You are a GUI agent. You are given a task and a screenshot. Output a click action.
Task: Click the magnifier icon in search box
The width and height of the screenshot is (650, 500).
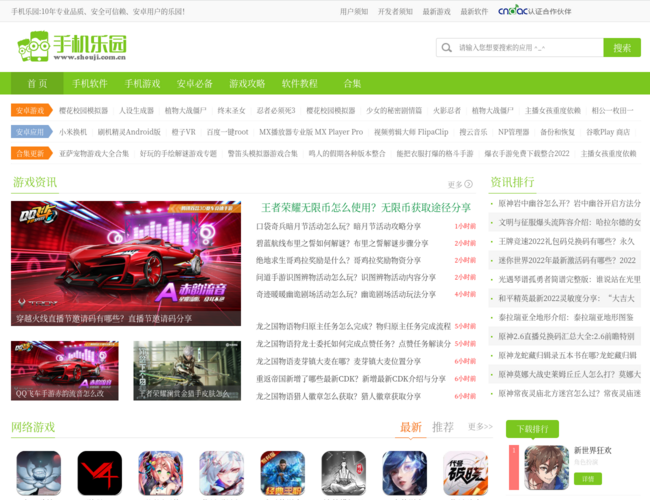446,47
